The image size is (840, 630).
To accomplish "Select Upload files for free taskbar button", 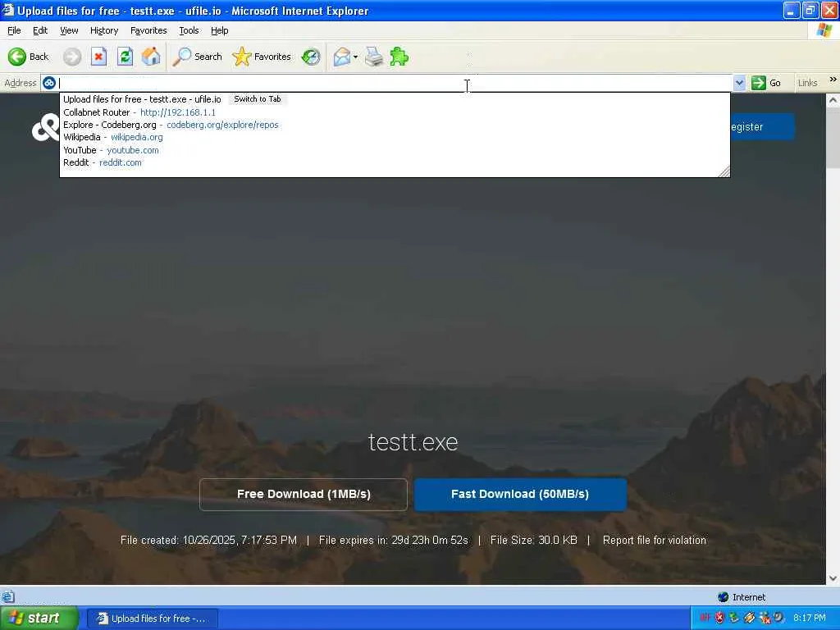I will tap(152, 619).
